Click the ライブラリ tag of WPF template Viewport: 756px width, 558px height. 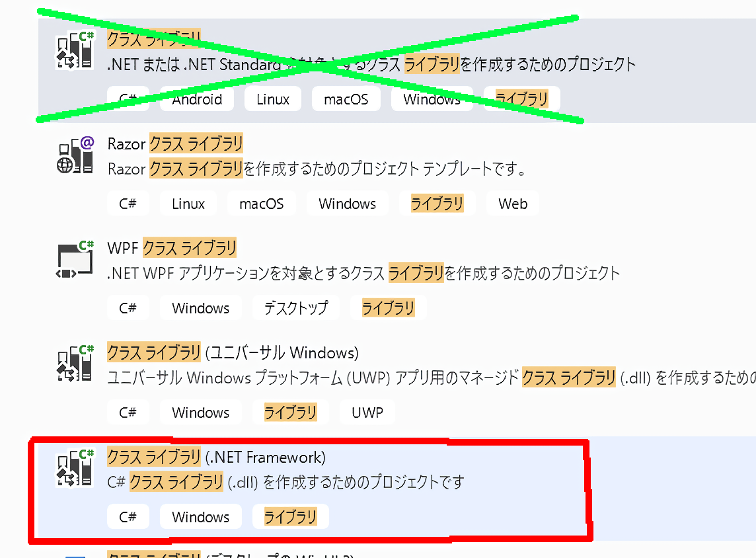[388, 307]
